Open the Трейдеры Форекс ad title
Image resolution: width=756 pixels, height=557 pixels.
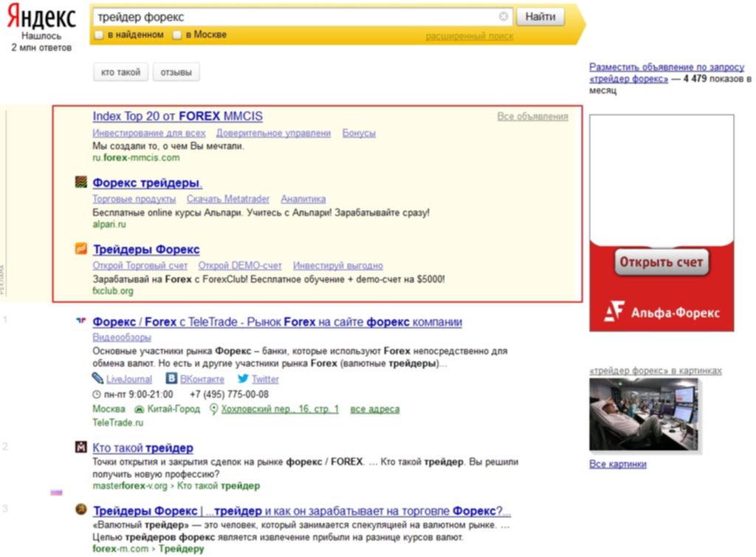tap(146, 250)
